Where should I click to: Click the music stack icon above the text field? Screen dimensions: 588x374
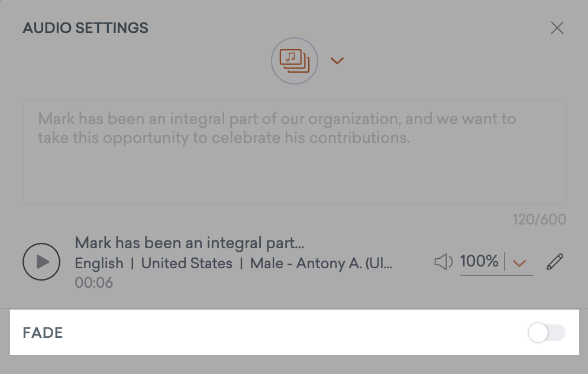tap(294, 60)
